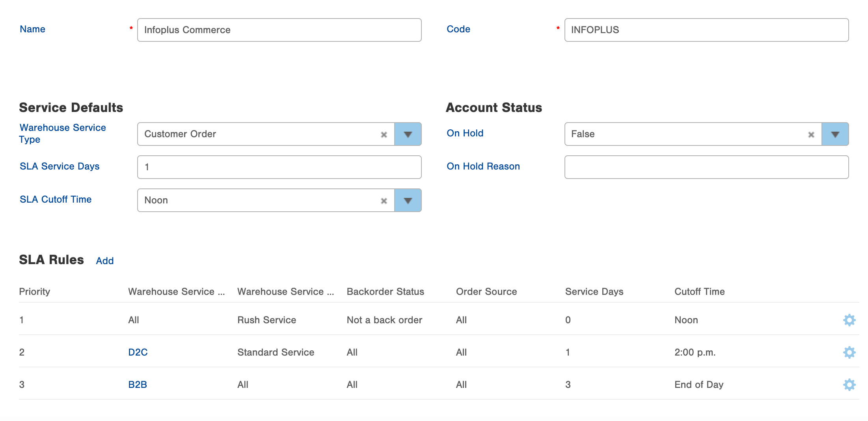The width and height of the screenshot is (868, 421).
Task: Click the On Hold label
Action: (x=465, y=133)
